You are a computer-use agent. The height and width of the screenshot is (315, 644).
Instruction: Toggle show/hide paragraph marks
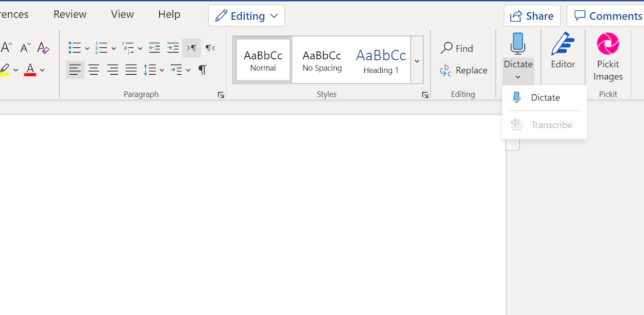click(202, 70)
